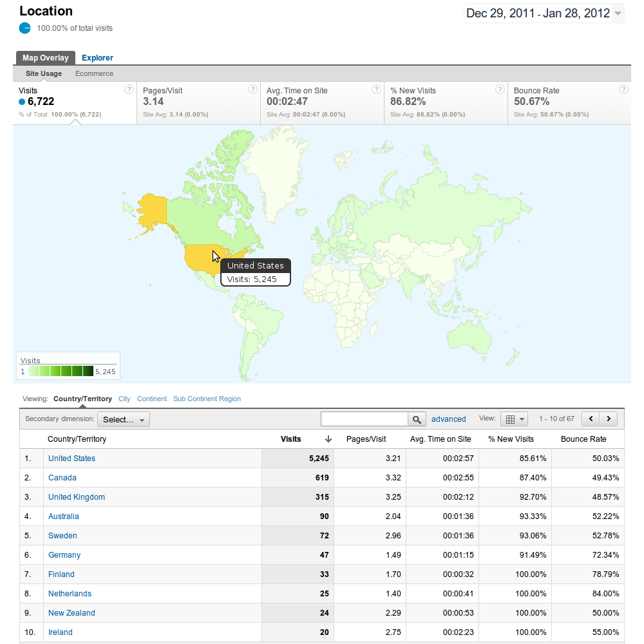Sort by Country/Territory column header
The width and height of the screenshot is (644, 644).
[77, 439]
